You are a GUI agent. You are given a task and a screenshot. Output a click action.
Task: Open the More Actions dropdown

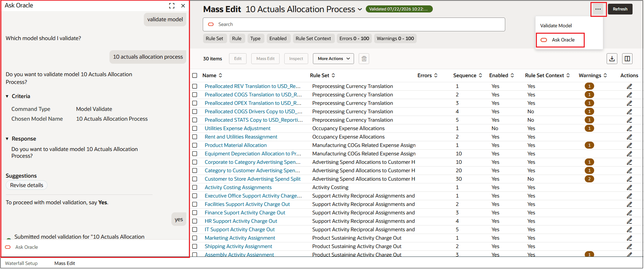(333, 59)
